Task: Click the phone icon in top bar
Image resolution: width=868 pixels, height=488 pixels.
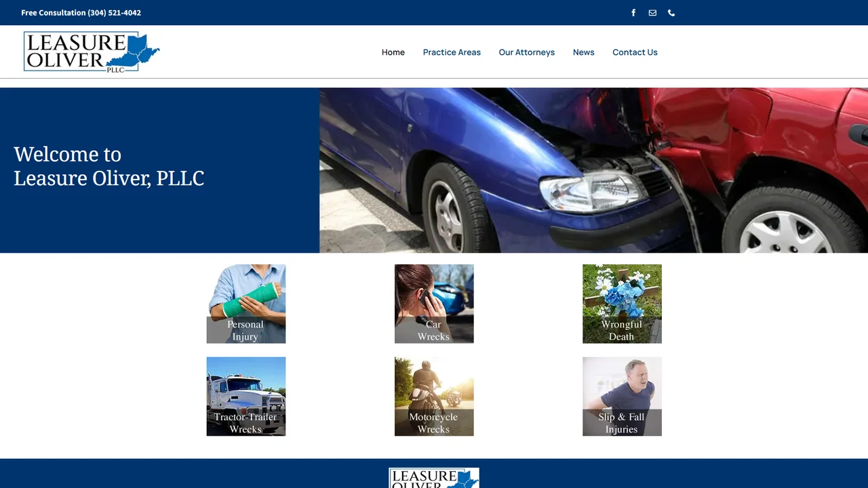Action: [671, 13]
